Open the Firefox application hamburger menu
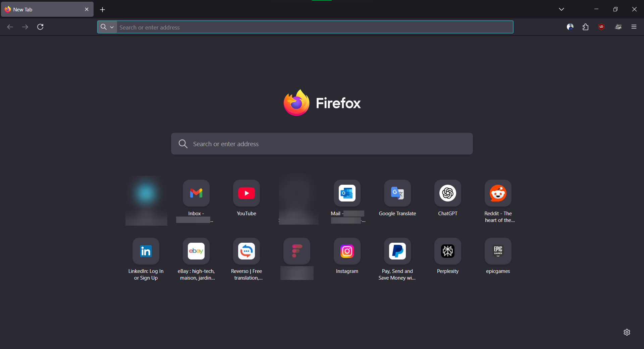This screenshot has height=349, width=644. (x=634, y=27)
